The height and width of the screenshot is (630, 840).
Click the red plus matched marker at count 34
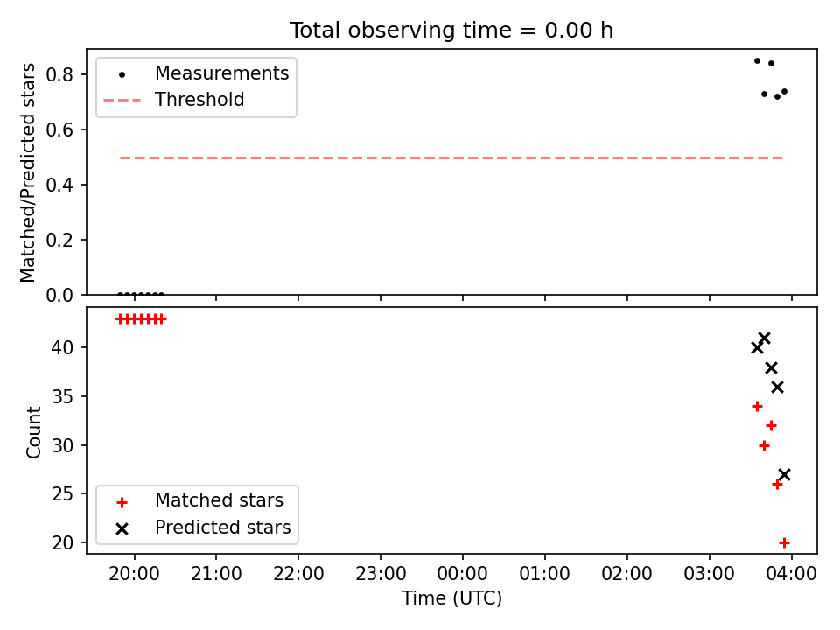757,407
